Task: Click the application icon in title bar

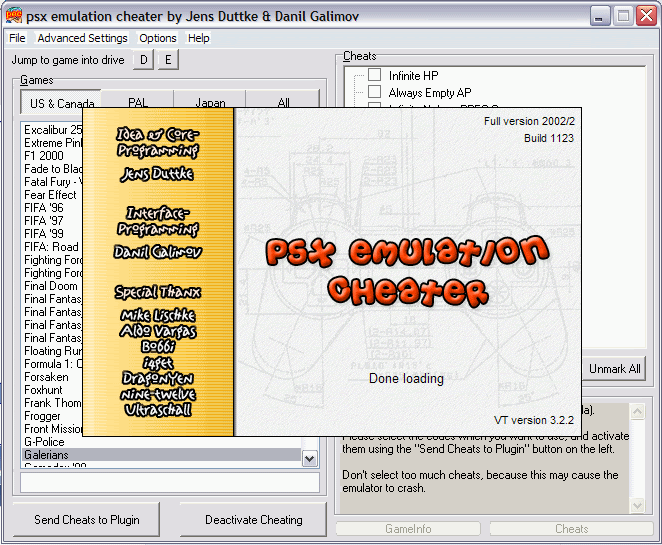Action: coord(14,16)
